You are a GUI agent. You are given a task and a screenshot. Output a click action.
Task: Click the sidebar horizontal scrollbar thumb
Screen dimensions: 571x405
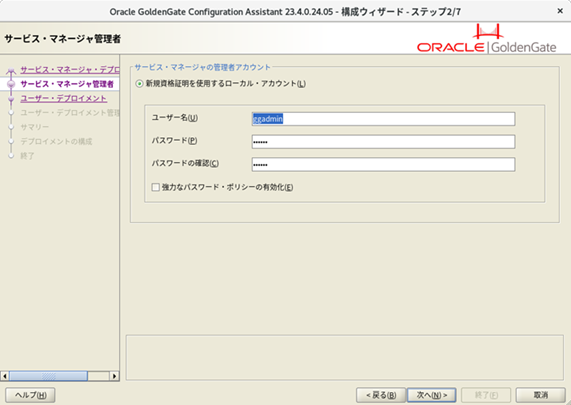48,376
